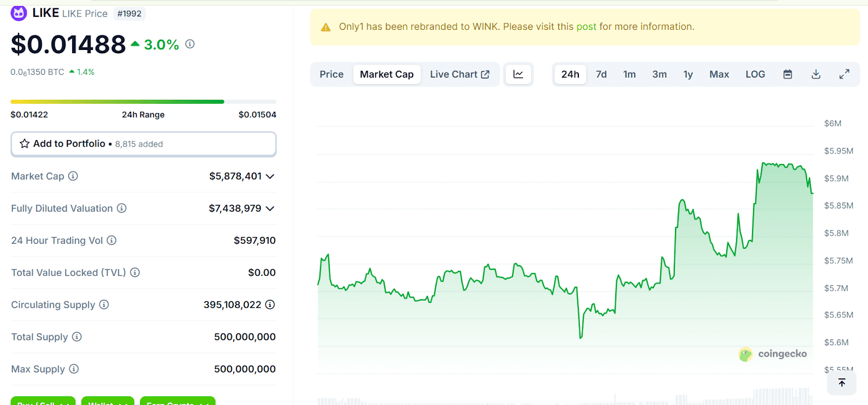
Task: Select the 24h time range
Action: (570, 74)
